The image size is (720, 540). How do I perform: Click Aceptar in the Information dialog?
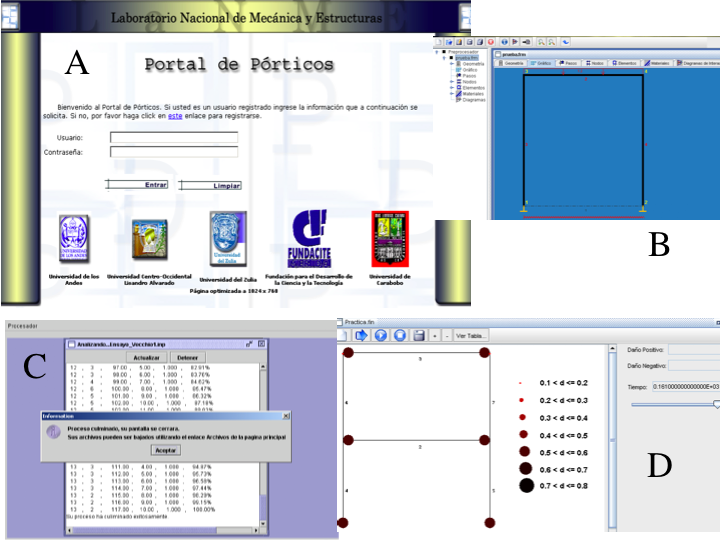coord(165,451)
